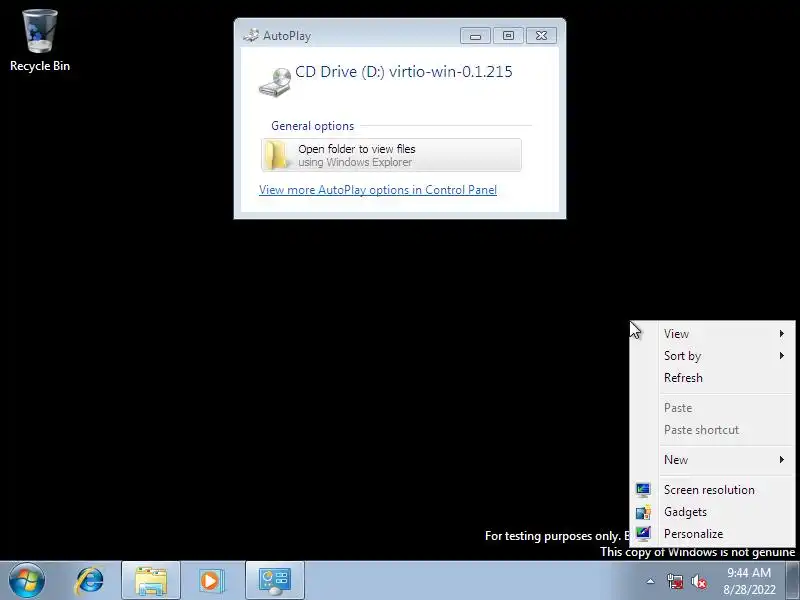
Task: Click the CD drive icon in AutoPlay
Action: pos(275,82)
